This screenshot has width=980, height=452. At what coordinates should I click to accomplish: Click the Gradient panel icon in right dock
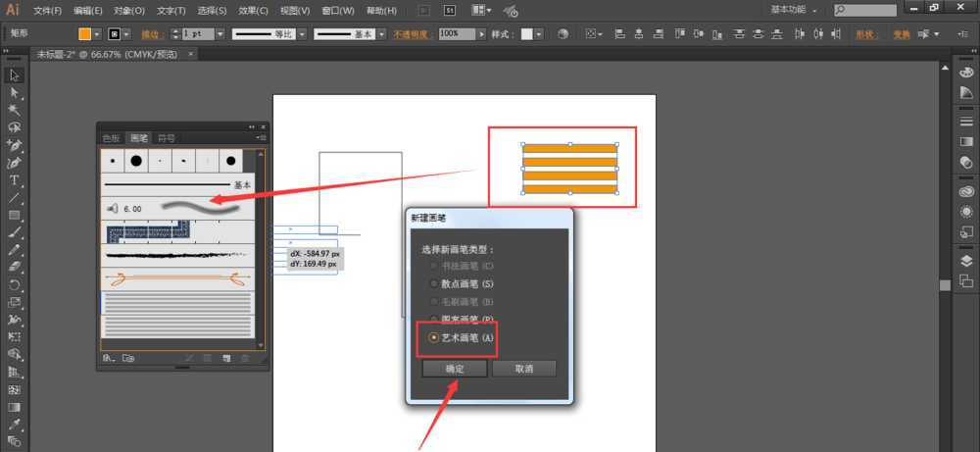tap(965, 141)
